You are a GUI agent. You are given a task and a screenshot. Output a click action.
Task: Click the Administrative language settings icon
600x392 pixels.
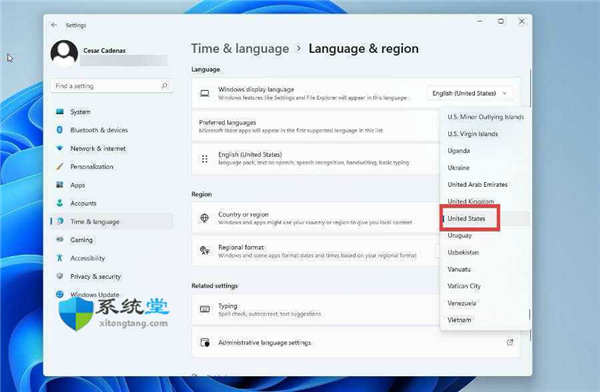click(205, 342)
